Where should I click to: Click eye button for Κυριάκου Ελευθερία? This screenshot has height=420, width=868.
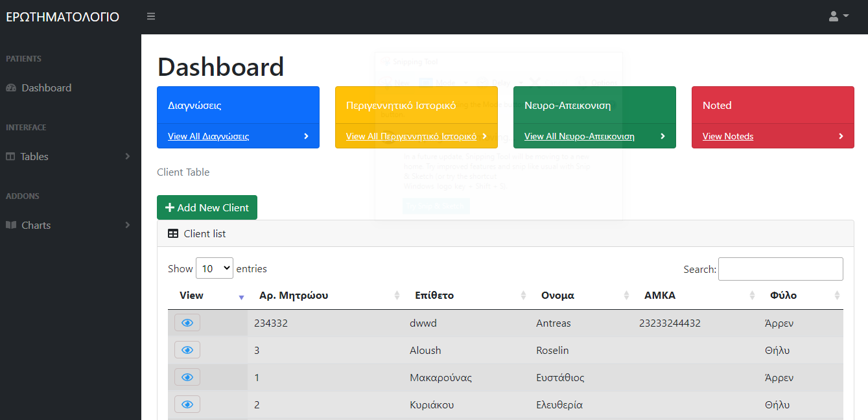tap(187, 404)
